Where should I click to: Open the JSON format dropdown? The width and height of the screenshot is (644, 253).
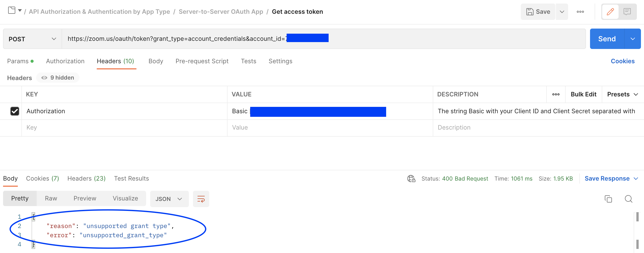(x=169, y=199)
